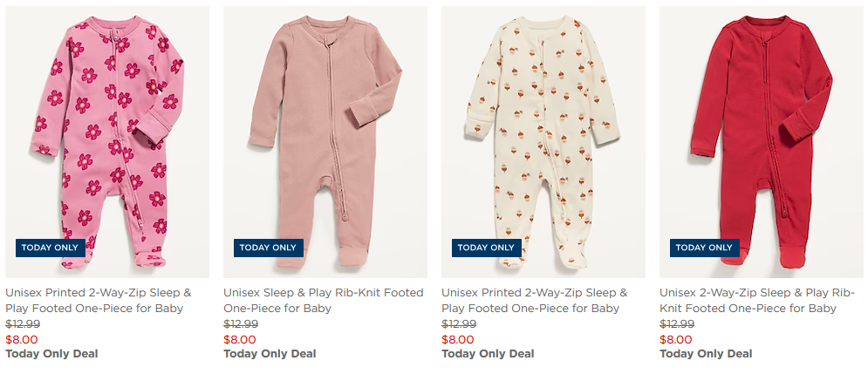Click Today Only Deal text under pink floral item

[51, 354]
